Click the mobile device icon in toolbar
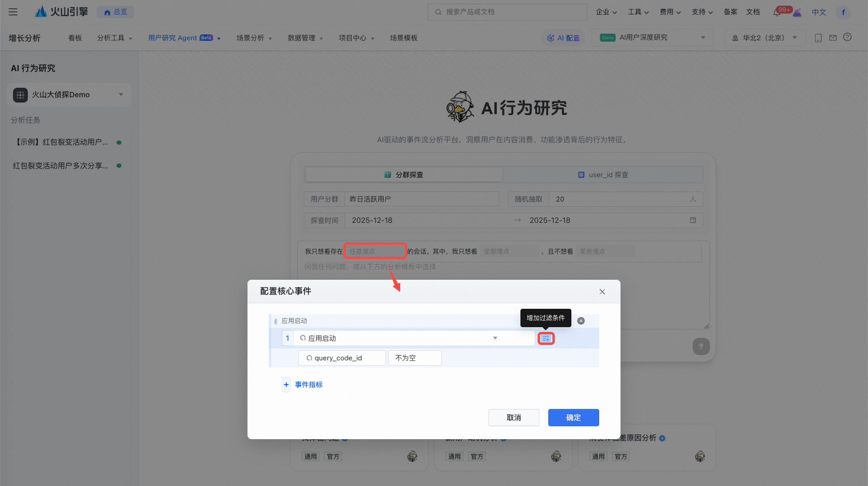This screenshot has width=868, height=486. [x=818, y=38]
